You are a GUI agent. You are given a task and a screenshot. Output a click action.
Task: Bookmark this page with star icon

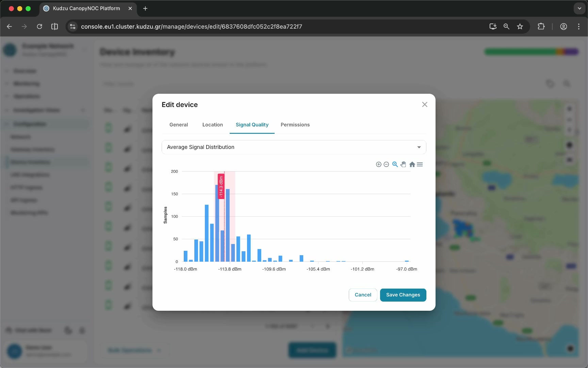point(520,27)
